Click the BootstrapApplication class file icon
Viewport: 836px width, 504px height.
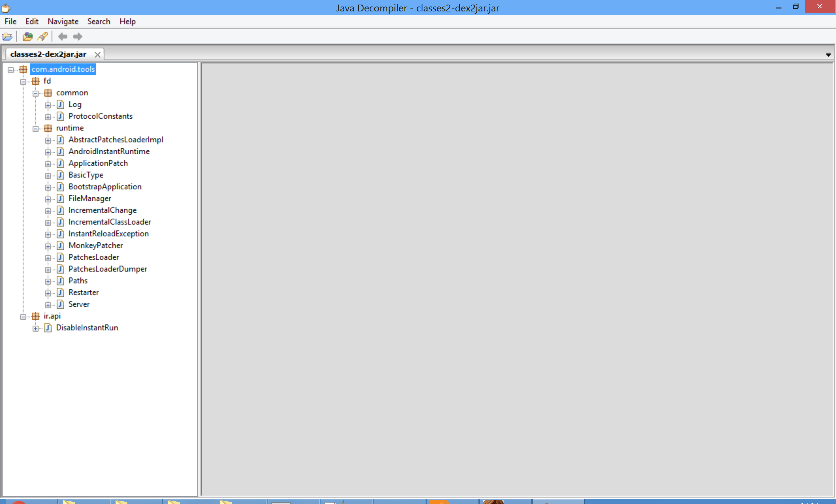click(x=60, y=187)
